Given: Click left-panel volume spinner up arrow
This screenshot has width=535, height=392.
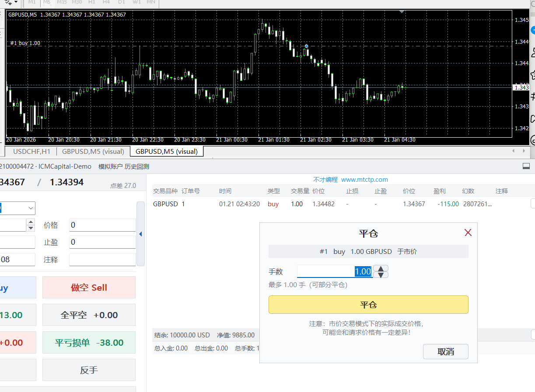Looking at the screenshot, I should pyautogui.click(x=31, y=222).
